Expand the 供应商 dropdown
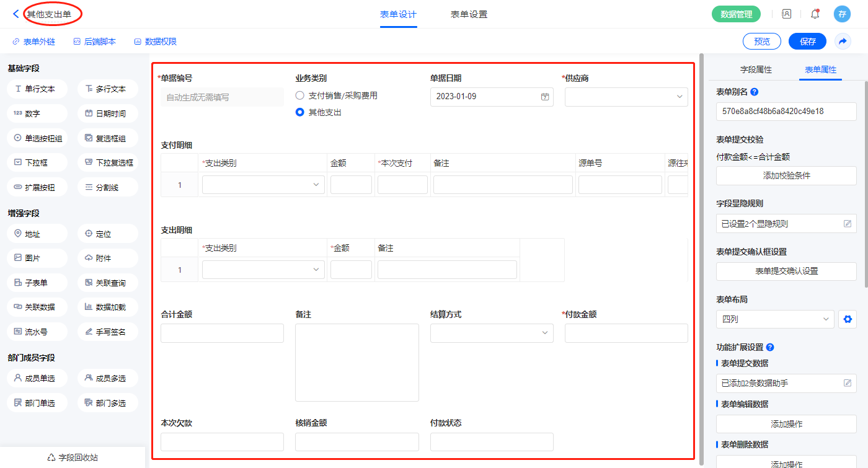 626,97
